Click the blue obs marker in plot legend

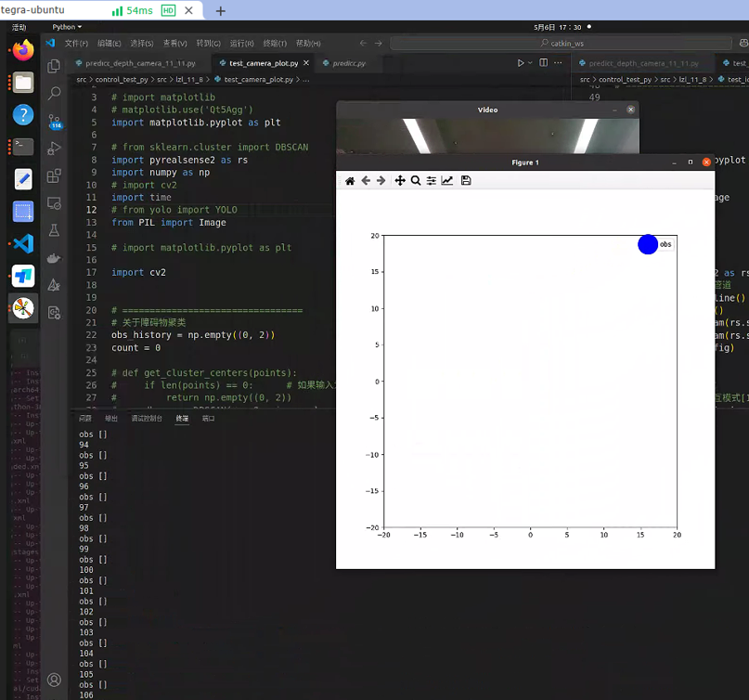click(648, 244)
